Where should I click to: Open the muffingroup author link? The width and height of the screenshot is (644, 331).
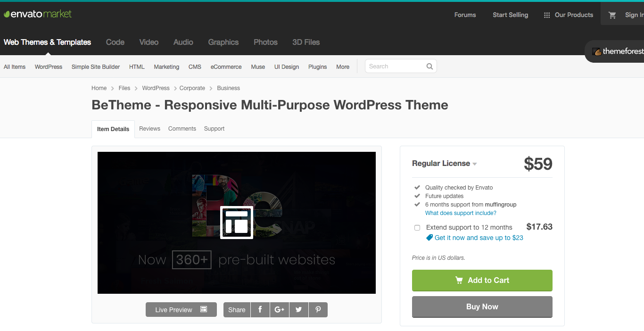tap(501, 205)
